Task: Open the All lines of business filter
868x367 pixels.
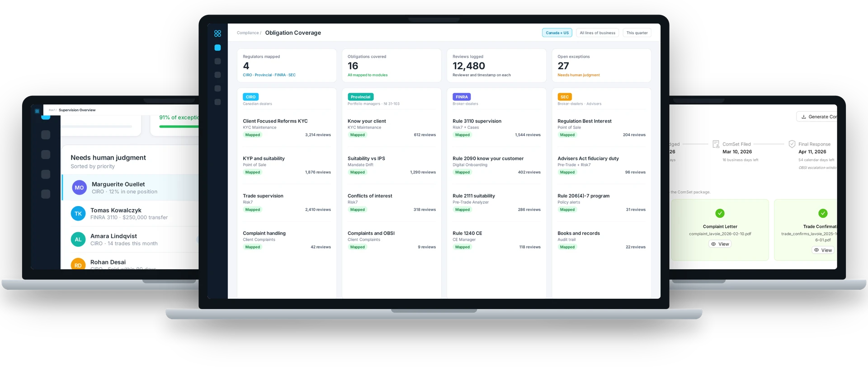Action: 598,33
